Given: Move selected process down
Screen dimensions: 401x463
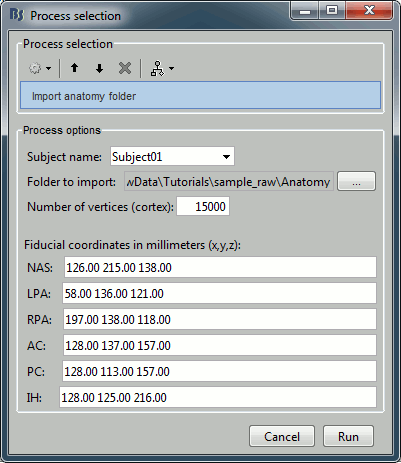Looking at the screenshot, I should click(99, 68).
